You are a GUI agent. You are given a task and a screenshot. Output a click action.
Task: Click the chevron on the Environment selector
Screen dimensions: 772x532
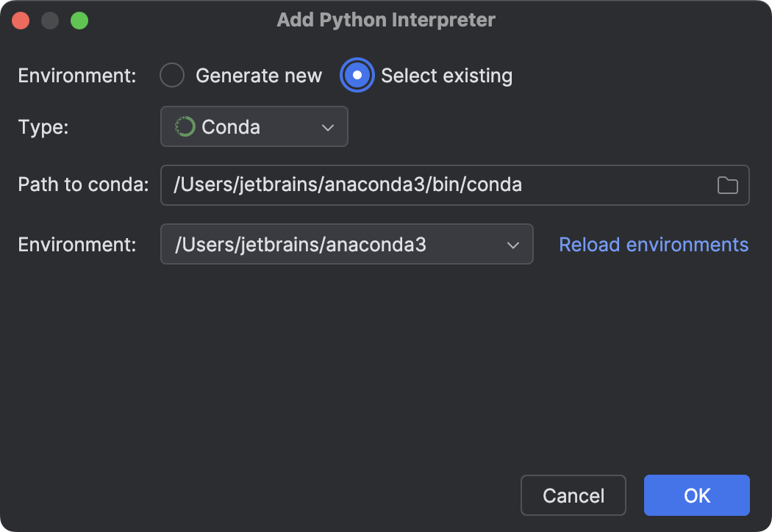coord(513,244)
